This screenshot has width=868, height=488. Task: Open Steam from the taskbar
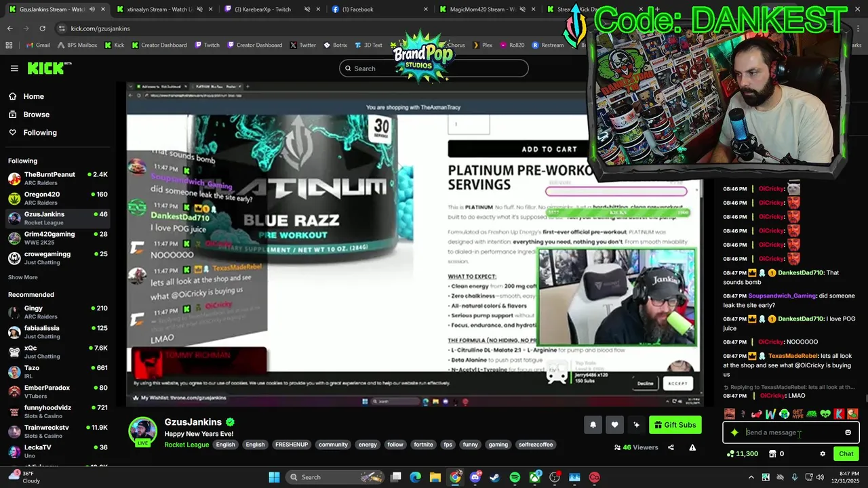pyautogui.click(x=495, y=477)
